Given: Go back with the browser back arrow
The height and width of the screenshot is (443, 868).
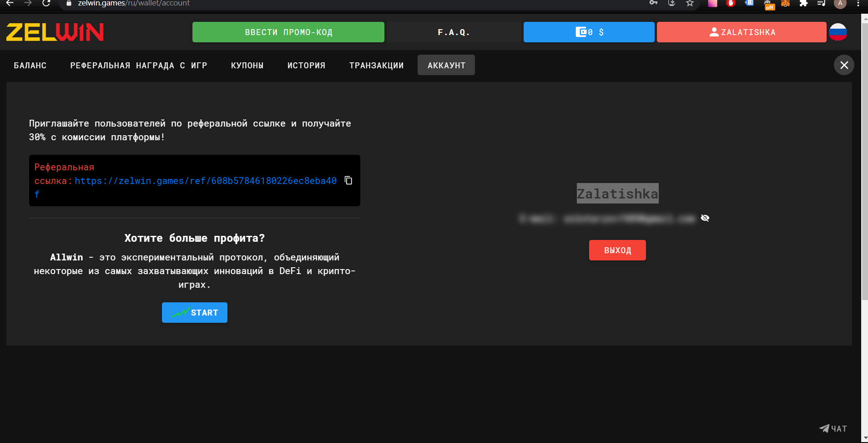Looking at the screenshot, I should pos(10,3).
